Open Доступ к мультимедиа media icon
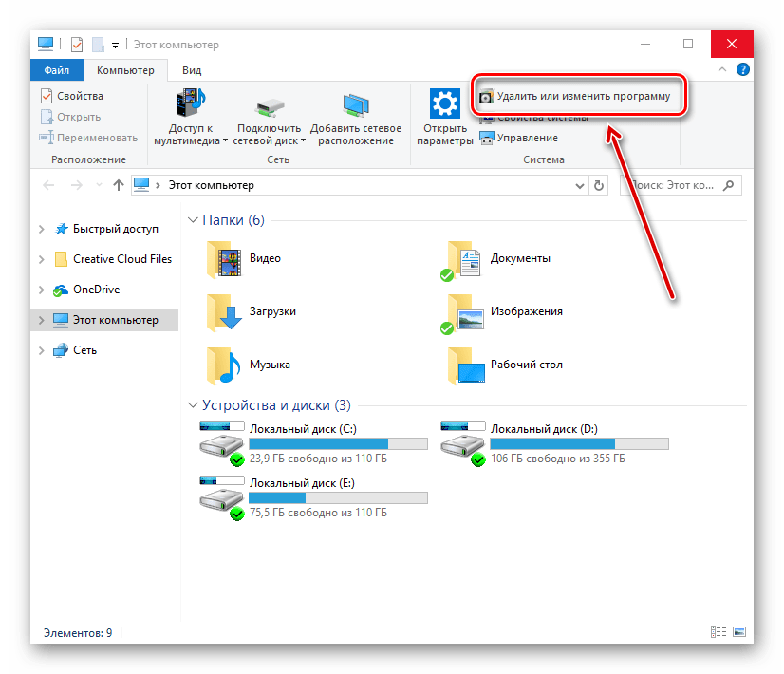Viewport: 784px width, 674px height. (190, 103)
